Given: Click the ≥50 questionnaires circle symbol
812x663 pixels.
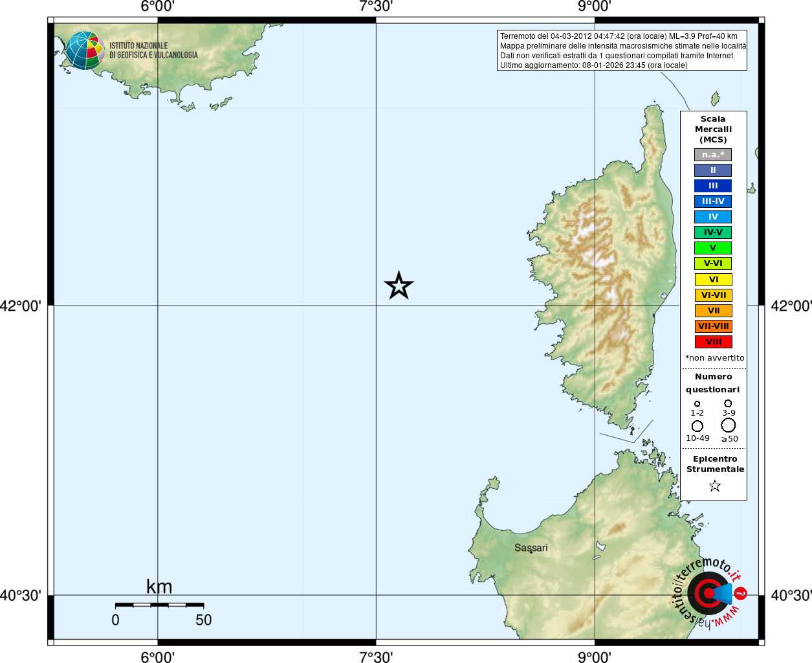Looking at the screenshot, I should point(728,425).
